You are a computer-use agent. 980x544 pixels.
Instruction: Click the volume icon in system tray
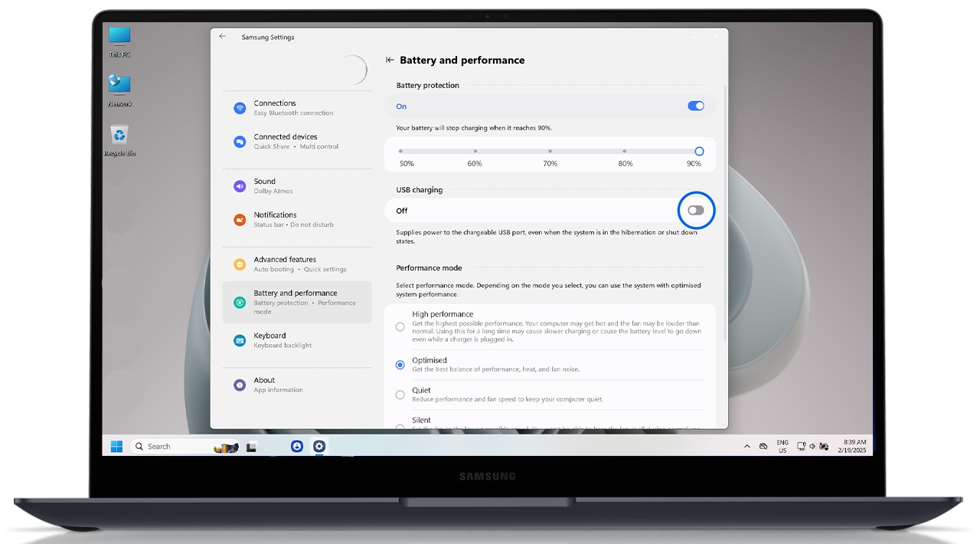[813, 446]
